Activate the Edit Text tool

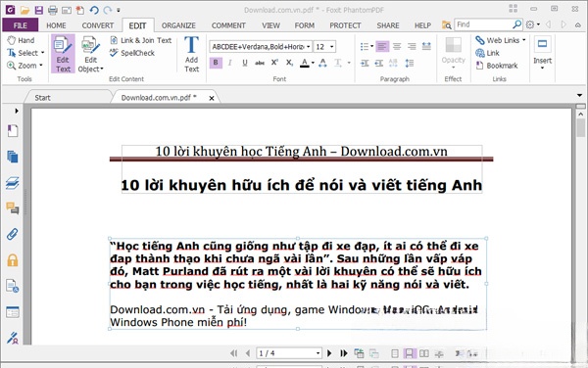[x=63, y=54]
